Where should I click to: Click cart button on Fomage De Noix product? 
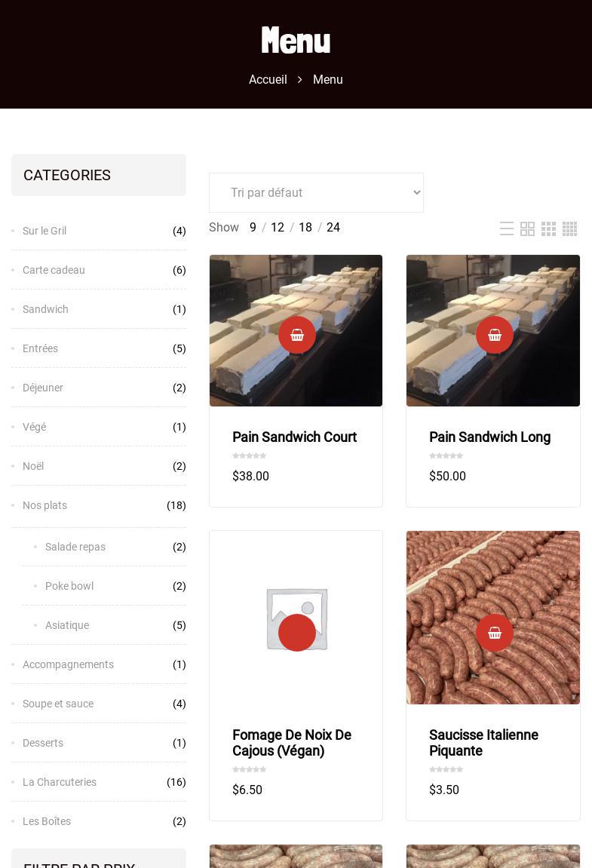point(297,633)
